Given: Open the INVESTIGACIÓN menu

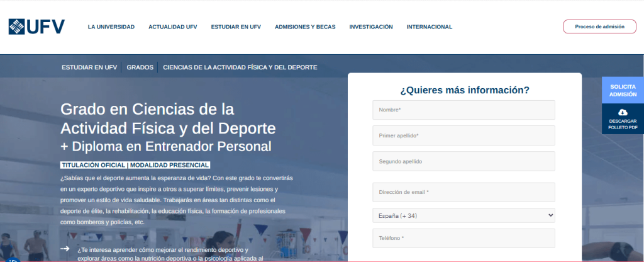Looking at the screenshot, I should [x=371, y=27].
